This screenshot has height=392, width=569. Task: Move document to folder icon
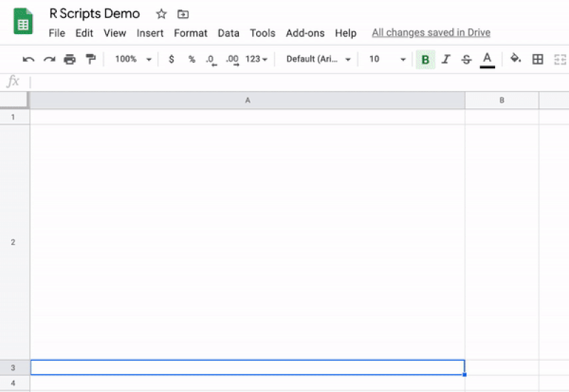pos(183,14)
